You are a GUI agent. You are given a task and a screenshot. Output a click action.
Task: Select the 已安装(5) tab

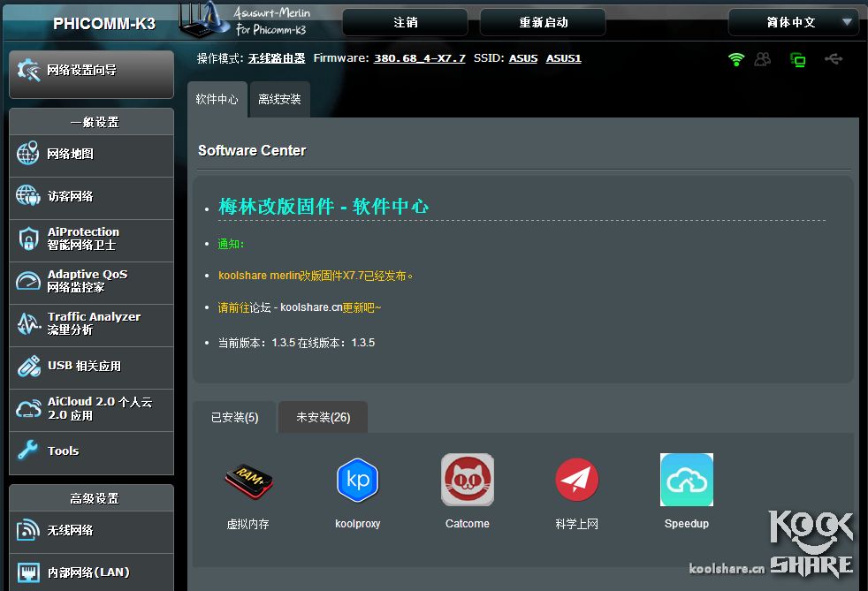tap(235, 417)
